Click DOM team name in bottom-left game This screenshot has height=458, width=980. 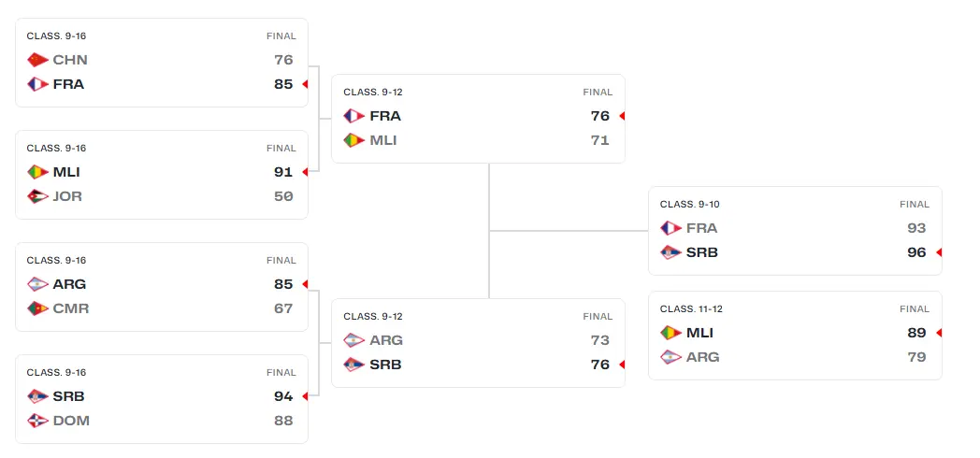[x=71, y=421]
